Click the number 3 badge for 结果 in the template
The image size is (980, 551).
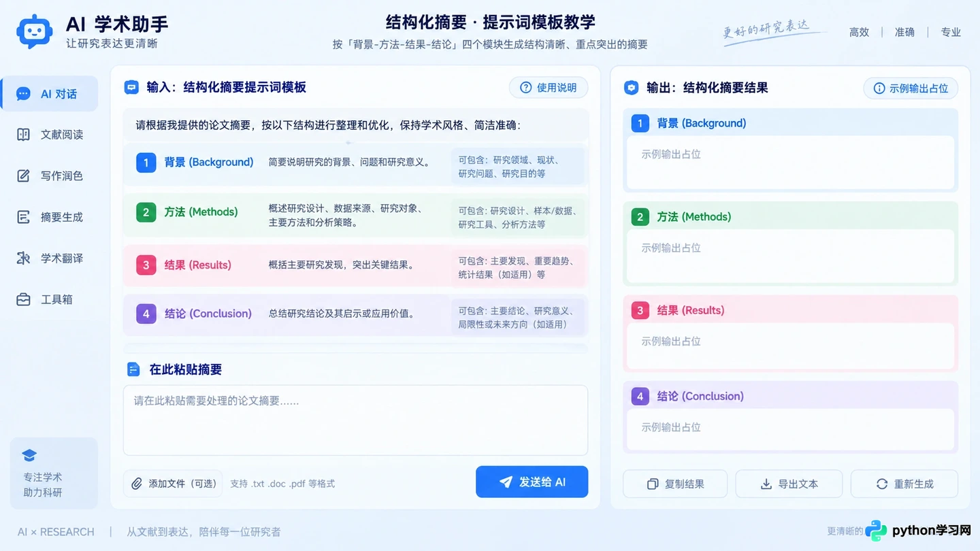[146, 265]
